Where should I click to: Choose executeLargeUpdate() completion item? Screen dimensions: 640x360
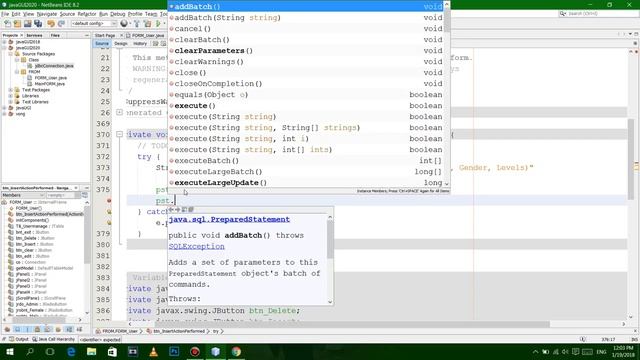click(x=306, y=183)
